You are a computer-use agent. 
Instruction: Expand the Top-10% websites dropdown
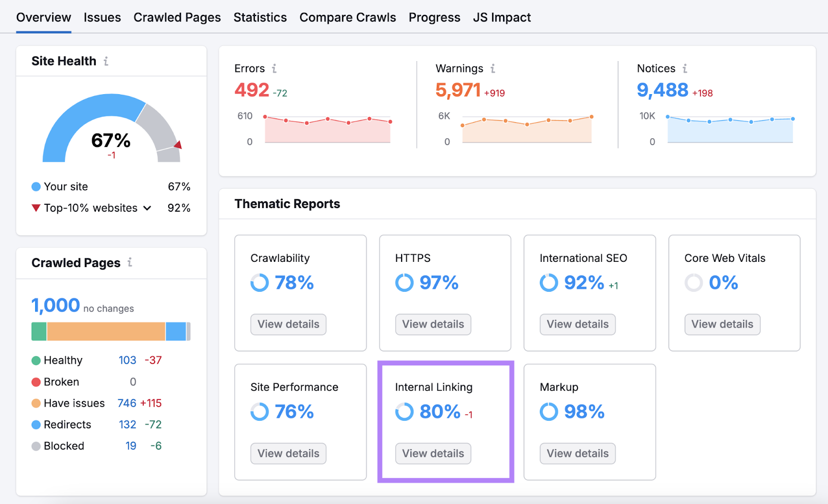[147, 208]
